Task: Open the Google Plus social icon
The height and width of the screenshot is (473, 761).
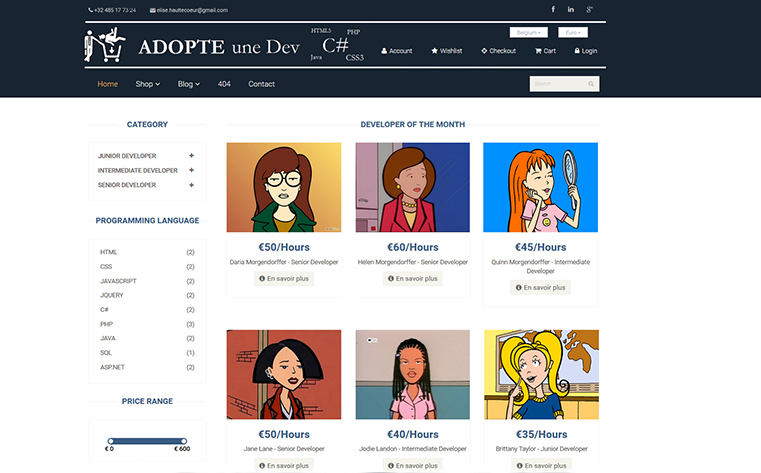Action: pyautogui.click(x=589, y=9)
